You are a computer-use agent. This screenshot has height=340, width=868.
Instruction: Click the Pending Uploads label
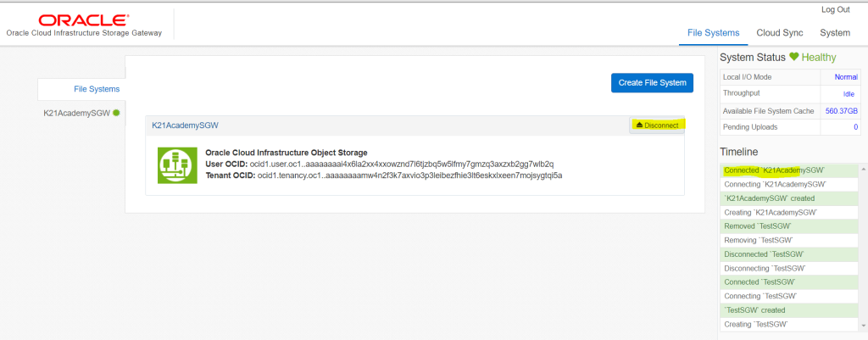(750, 127)
